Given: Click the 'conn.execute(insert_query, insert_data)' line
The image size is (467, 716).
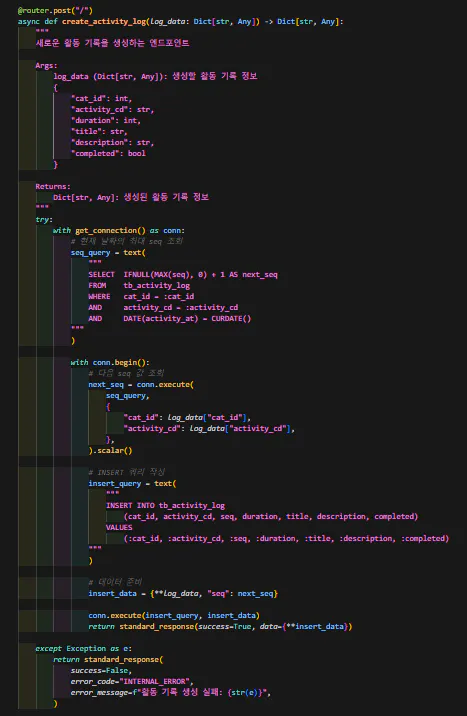Looking at the screenshot, I should [x=174, y=616].
